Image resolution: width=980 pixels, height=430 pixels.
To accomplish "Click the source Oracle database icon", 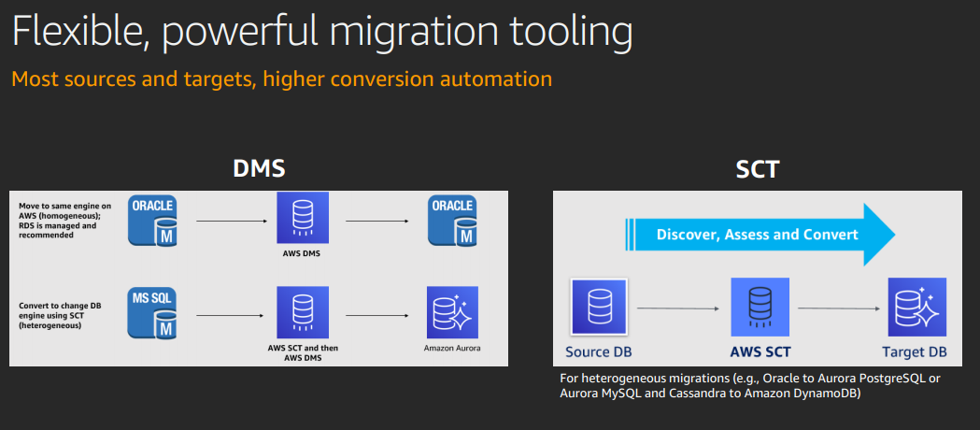I will 153,221.
